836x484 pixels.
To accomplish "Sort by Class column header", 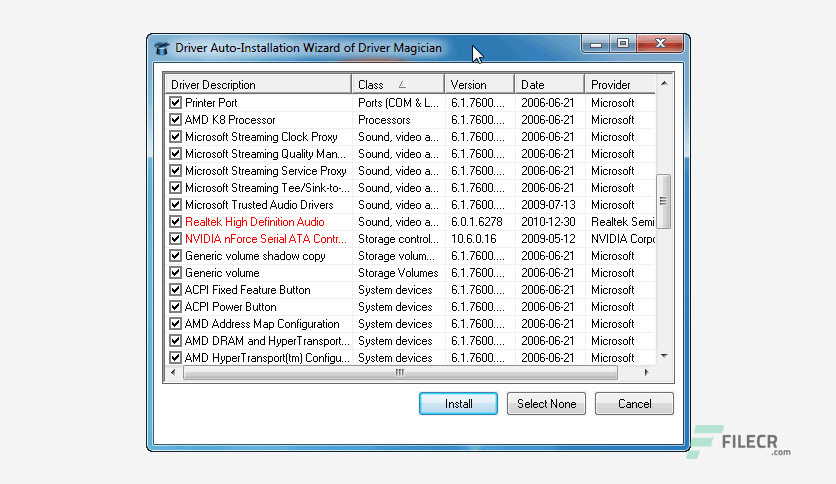I will tap(398, 85).
